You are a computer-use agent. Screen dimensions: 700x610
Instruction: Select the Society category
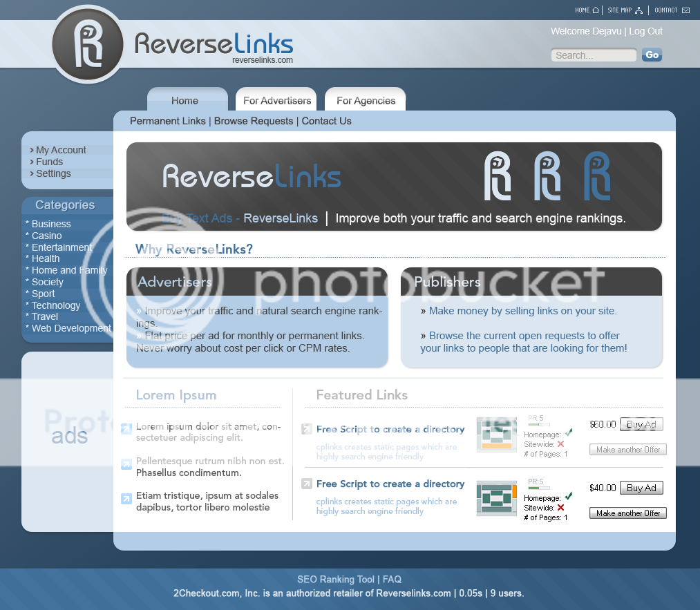click(47, 282)
